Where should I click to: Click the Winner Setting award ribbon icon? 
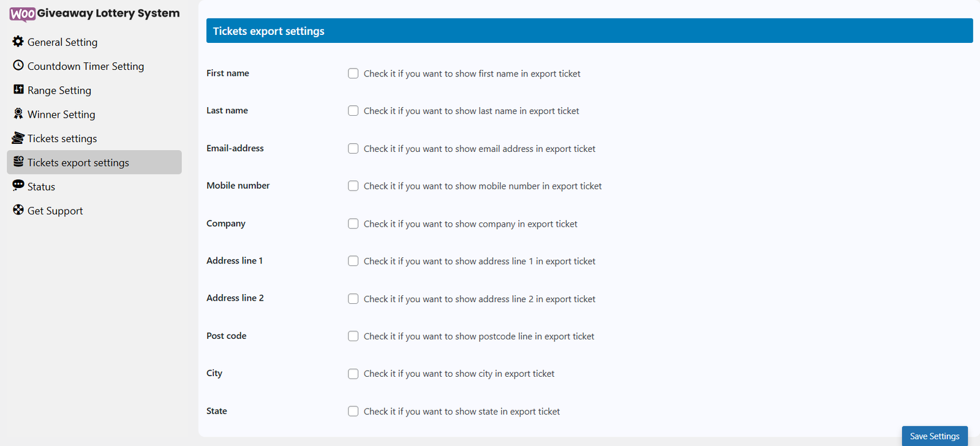click(x=18, y=114)
